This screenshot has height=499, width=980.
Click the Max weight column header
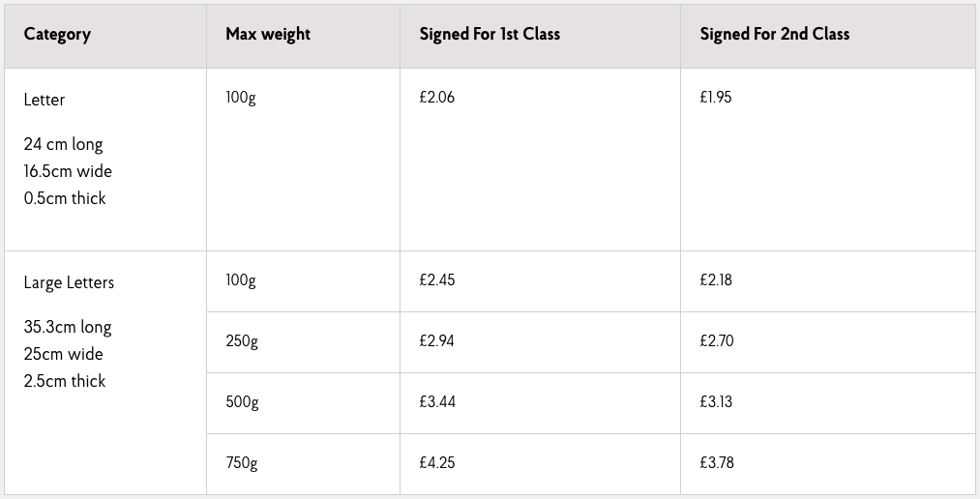[268, 34]
